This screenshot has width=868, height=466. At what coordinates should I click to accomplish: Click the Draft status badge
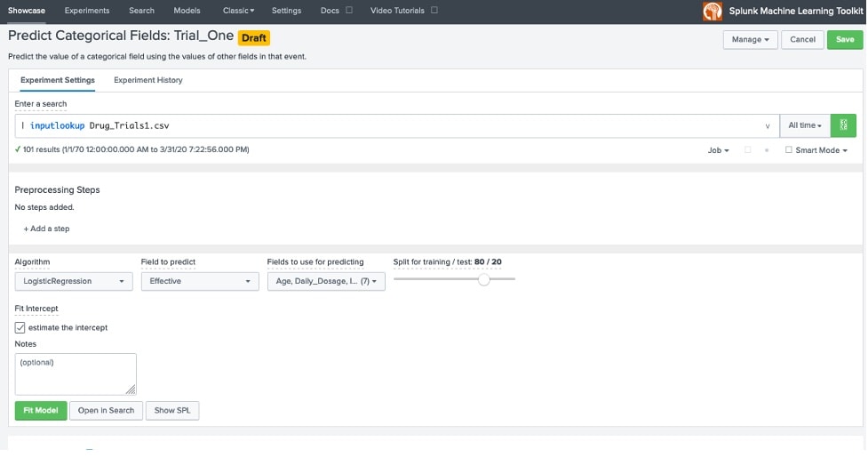click(254, 37)
